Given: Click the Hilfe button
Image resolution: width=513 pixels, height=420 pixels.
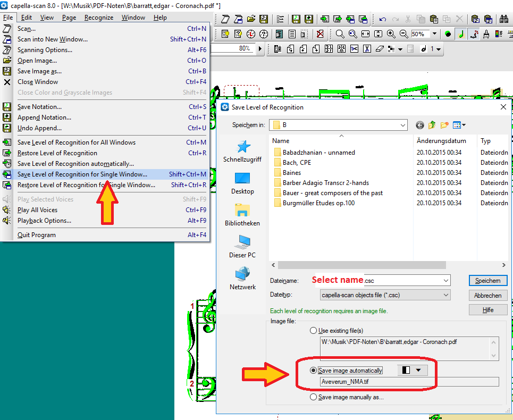Looking at the screenshot, I should [488, 310].
